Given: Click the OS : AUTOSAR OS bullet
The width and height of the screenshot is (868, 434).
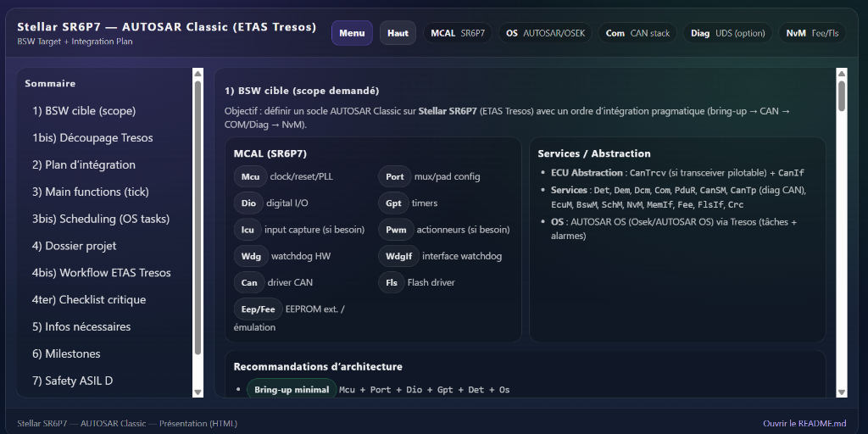Looking at the screenshot, I should coord(674,229).
